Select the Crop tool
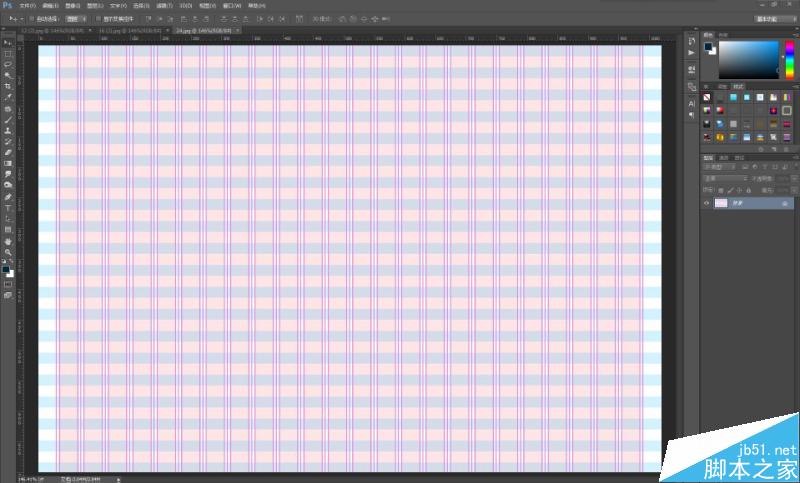The height and width of the screenshot is (483, 800). click(x=8, y=87)
